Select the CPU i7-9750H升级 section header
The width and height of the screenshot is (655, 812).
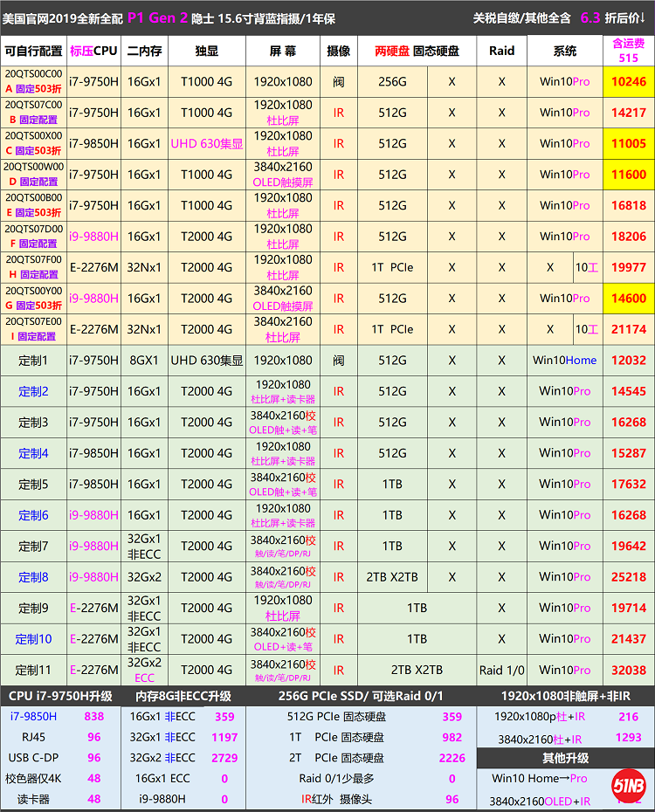click(59, 696)
